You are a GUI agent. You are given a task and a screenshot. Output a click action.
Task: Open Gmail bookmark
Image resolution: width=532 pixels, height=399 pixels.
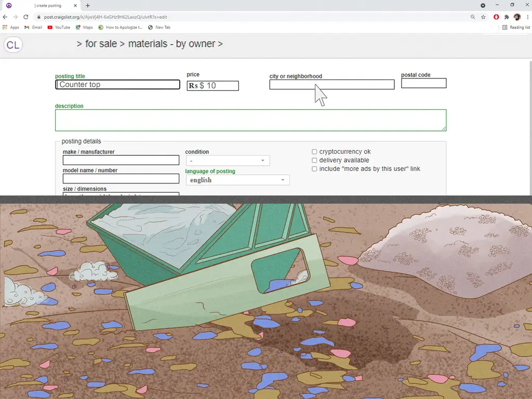(33, 28)
